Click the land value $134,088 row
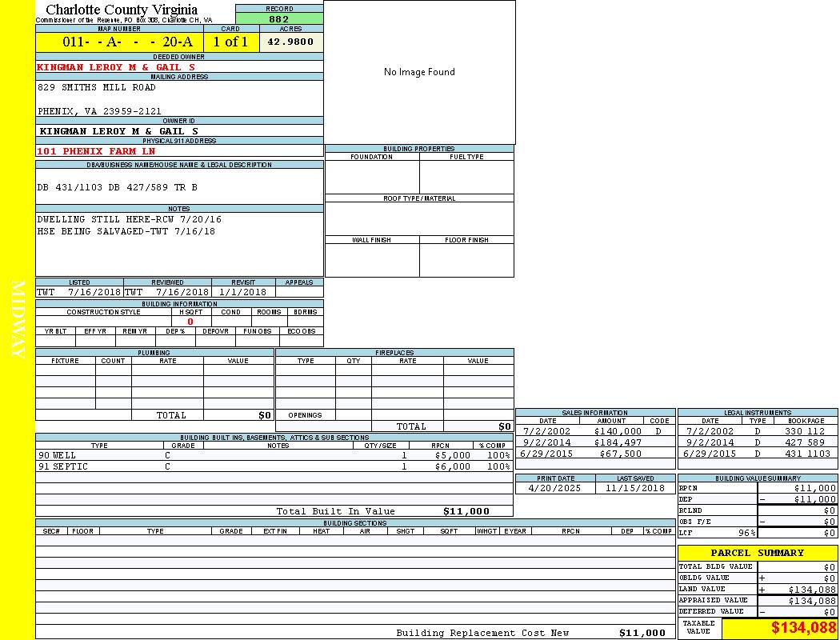This screenshot has height=640, width=840. pos(757,589)
